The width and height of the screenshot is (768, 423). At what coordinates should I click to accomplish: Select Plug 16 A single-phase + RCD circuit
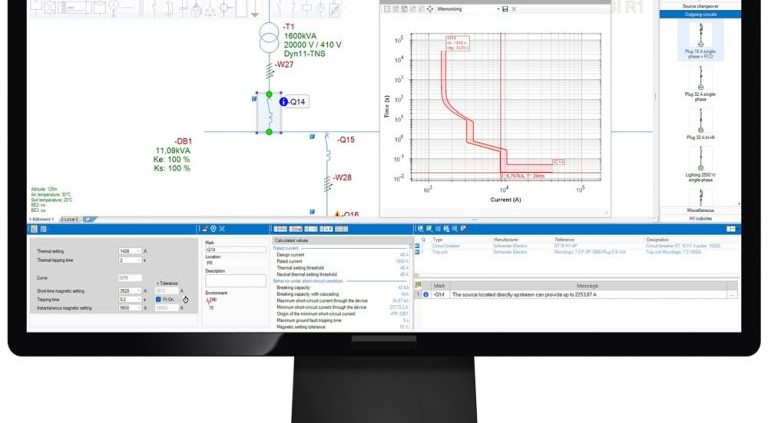[x=700, y=41]
